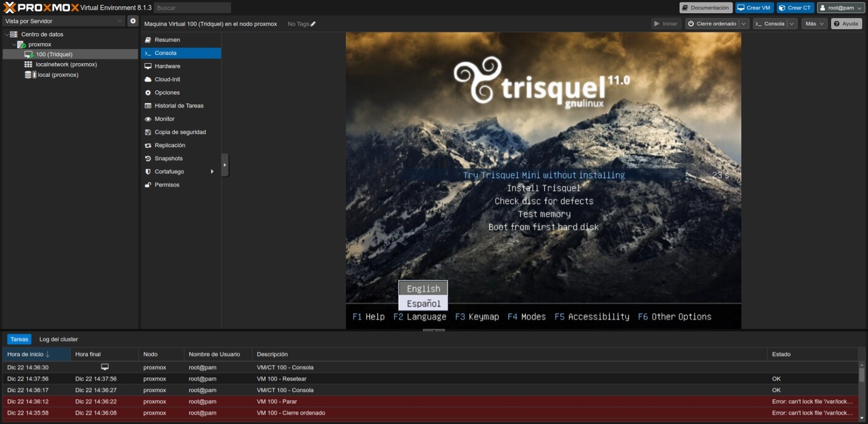The image size is (868, 424).
Task: Click the F6 Other Options label
Action: (675, 317)
